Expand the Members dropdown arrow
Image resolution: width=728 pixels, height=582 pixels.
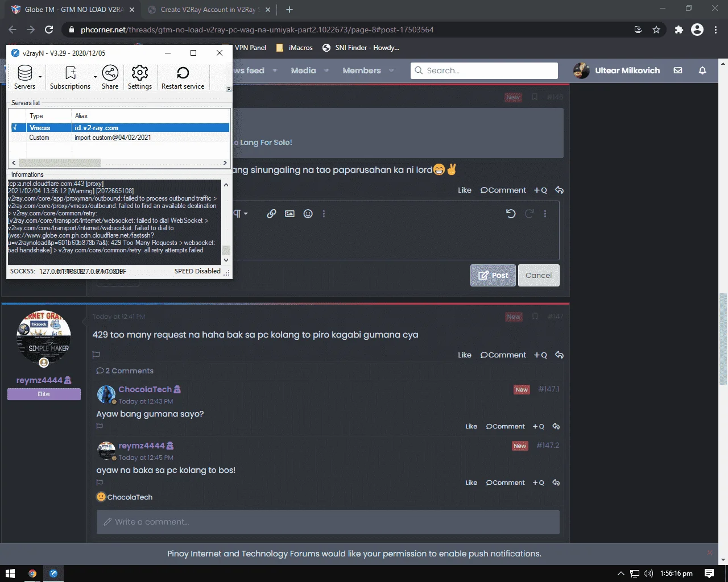[x=391, y=71]
